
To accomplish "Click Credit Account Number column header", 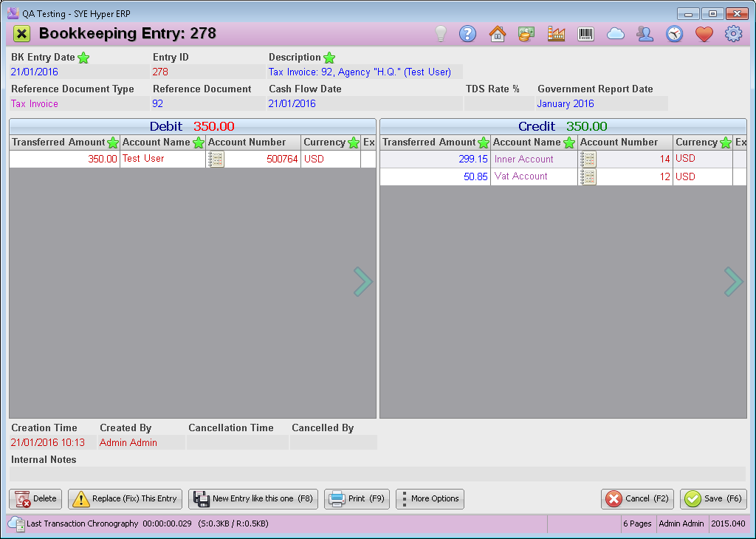I will point(625,143).
